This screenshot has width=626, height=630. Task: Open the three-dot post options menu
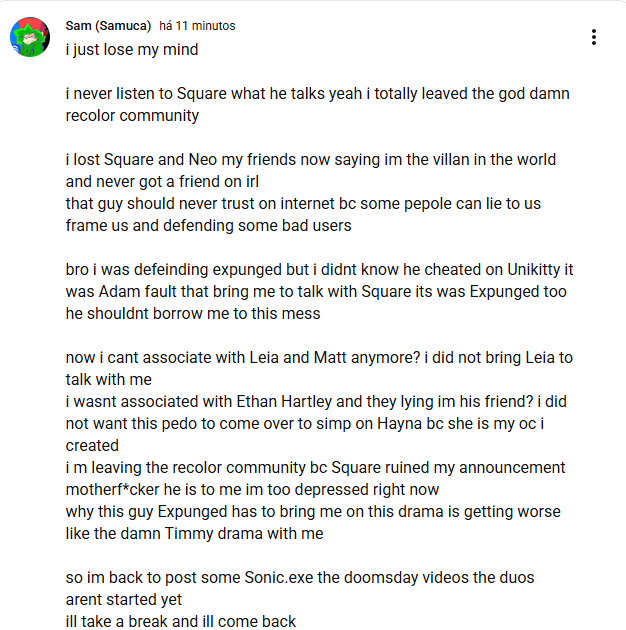(594, 37)
